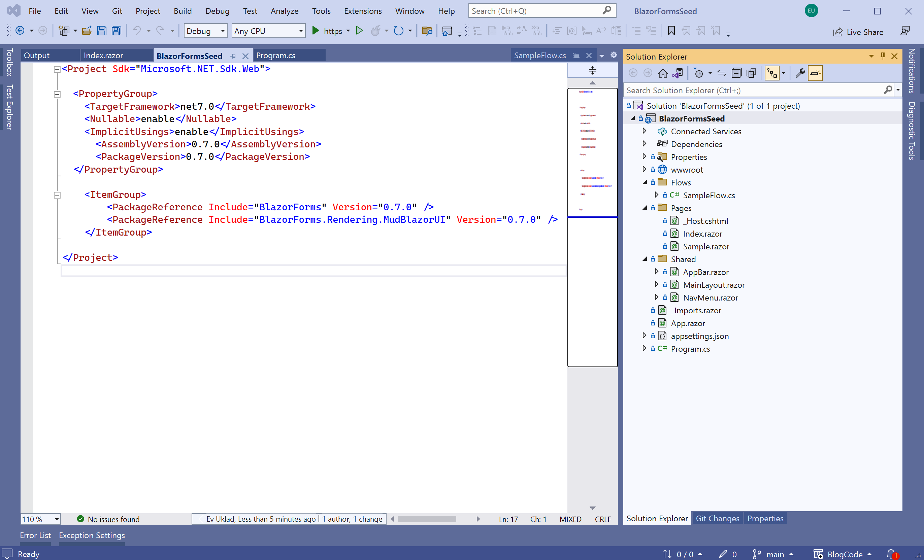Open notifications bell in status bar
The width and height of the screenshot is (924, 560).
(x=892, y=554)
